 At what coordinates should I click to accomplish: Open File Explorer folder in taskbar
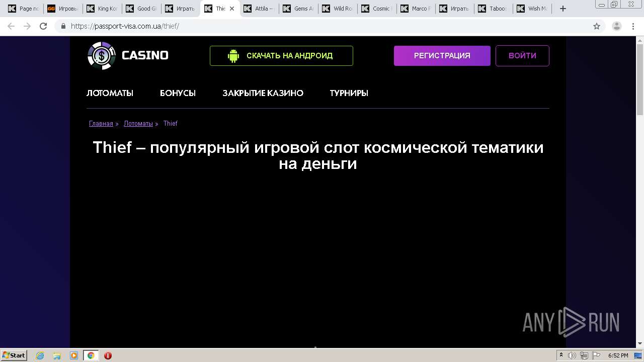[57, 355]
